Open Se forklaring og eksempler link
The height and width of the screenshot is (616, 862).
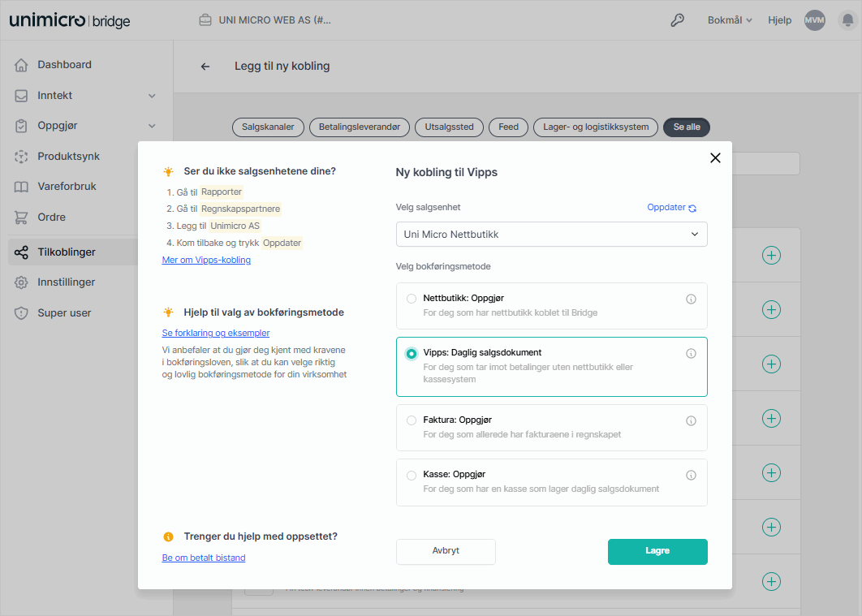click(216, 333)
